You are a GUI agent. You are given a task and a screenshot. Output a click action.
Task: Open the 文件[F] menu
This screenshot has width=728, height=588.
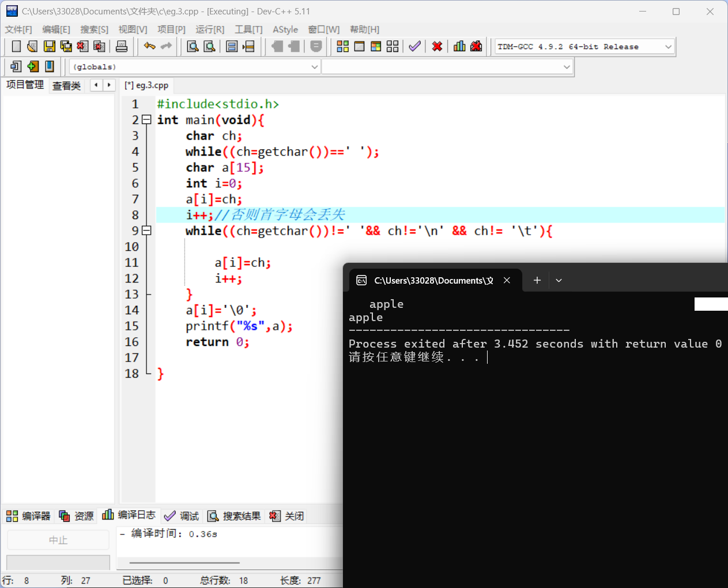pos(18,29)
